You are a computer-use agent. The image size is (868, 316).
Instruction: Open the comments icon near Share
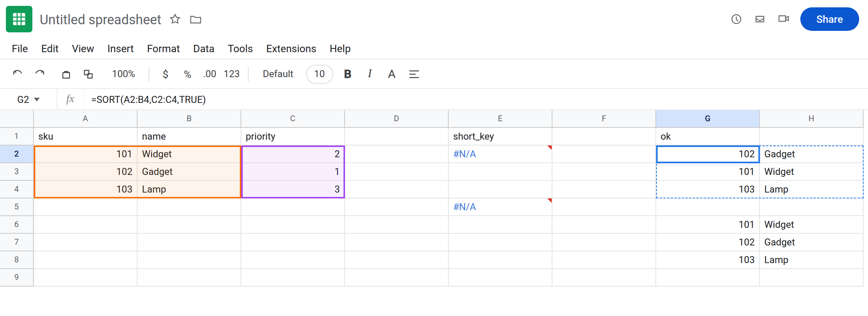(760, 19)
